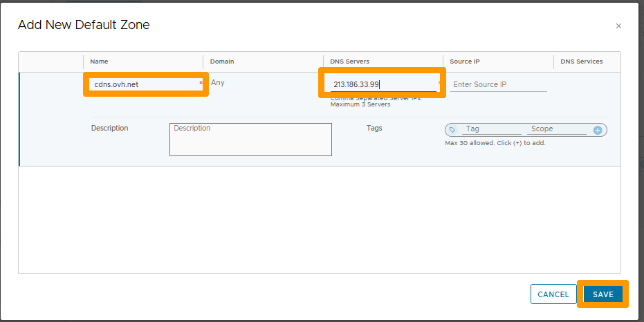Click the Add New Default Zone title

pos(84,25)
